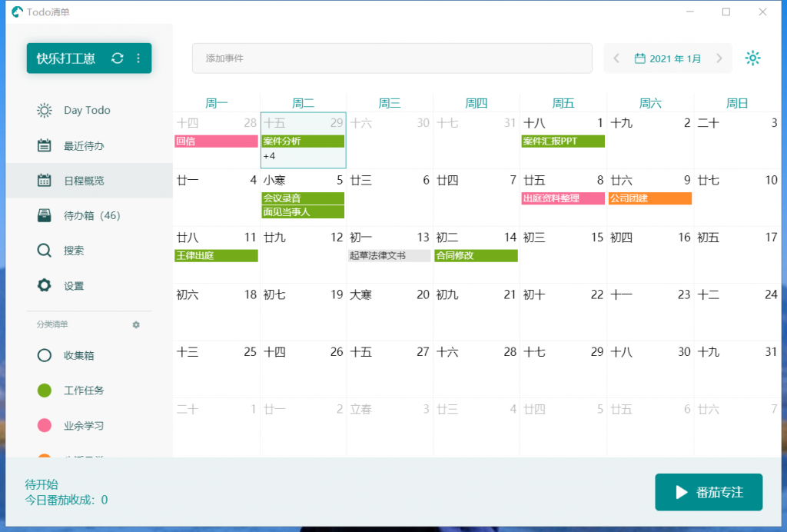The width and height of the screenshot is (787, 532).
Task: Click the 周日 column header
Action: (737, 103)
